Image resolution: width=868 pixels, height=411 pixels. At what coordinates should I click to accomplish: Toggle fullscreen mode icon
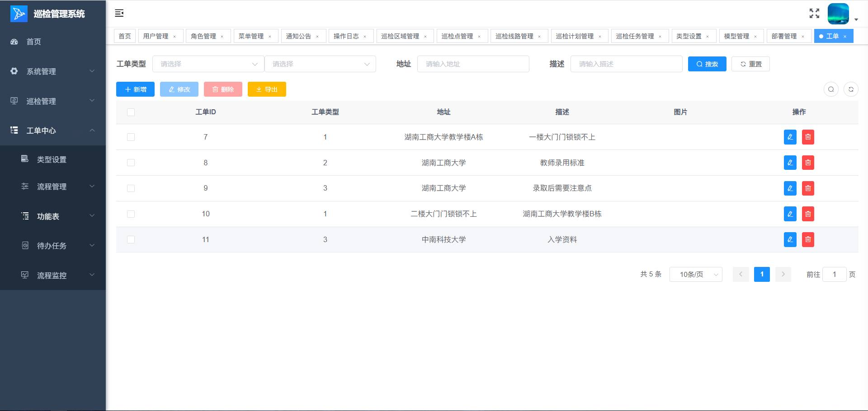pyautogui.click(x=814, y=14)
